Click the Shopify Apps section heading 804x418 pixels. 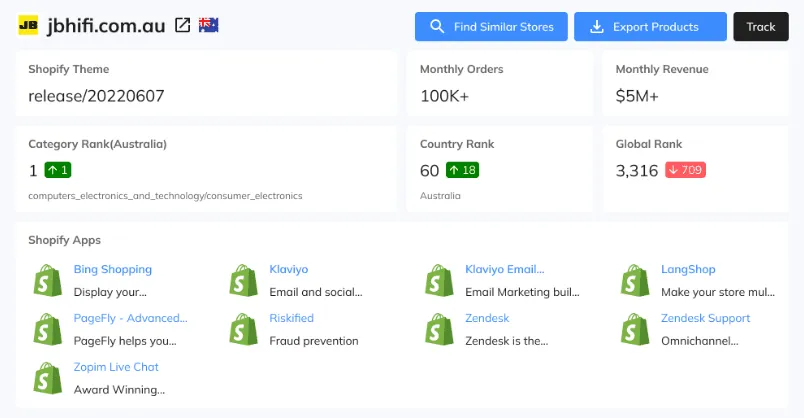coord(65,240)
